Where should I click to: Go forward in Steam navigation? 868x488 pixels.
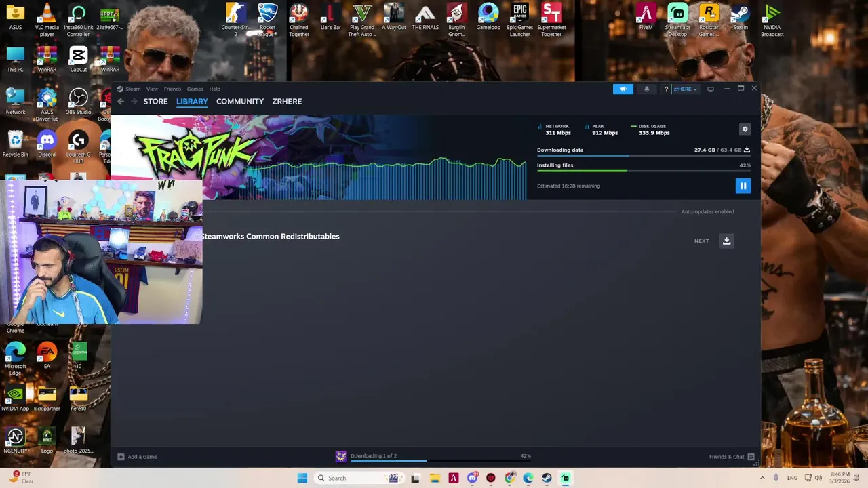pyautogui.click(x=134, y=102)
